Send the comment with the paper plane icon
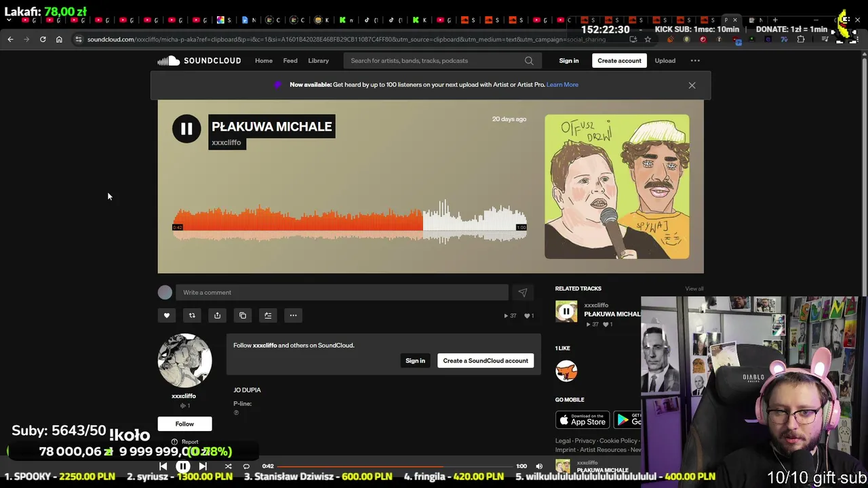The height and width of the screenshot is (488, 868). 522,292
